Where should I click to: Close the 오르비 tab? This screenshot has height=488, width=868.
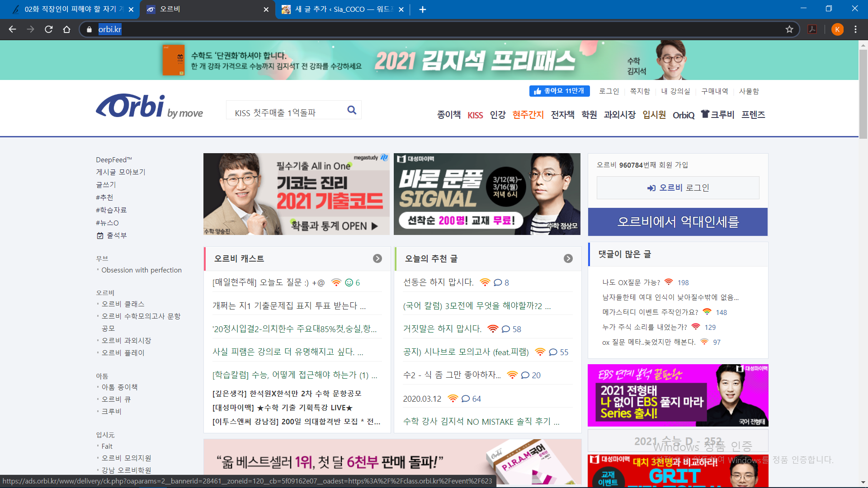(x=266, y=9)
